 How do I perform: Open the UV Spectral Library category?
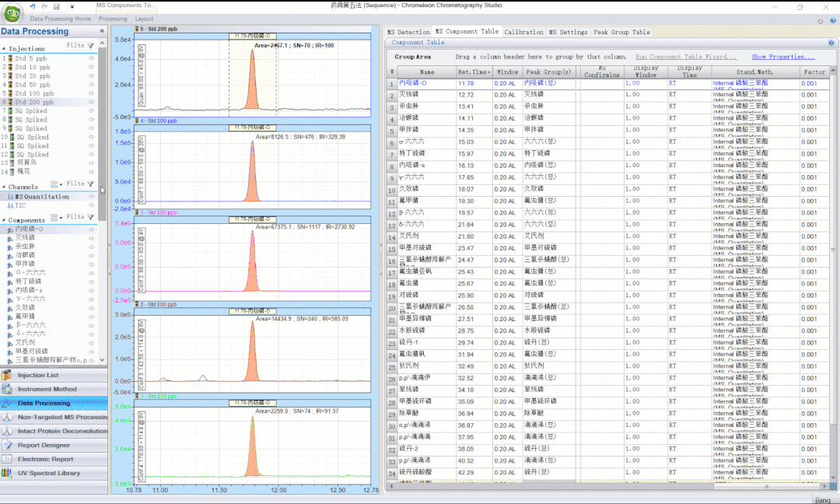coord(48,473)
